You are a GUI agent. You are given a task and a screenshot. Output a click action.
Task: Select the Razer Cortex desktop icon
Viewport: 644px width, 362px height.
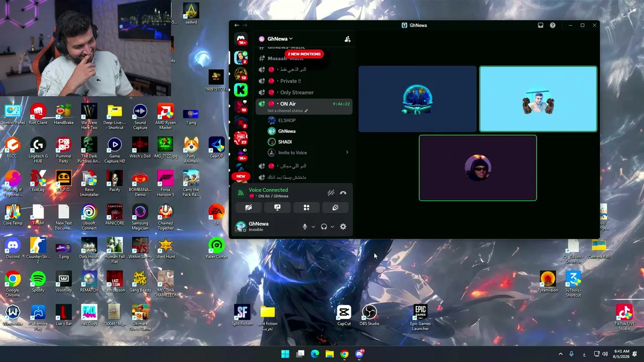tap(217, 249)
